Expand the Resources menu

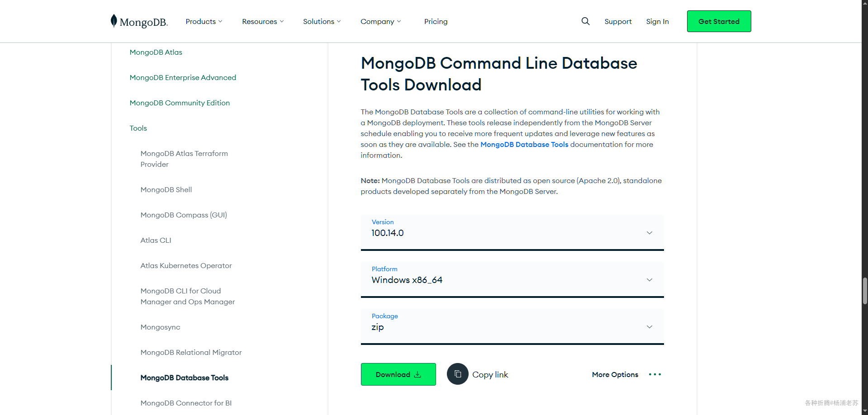[x=263, y=21]
